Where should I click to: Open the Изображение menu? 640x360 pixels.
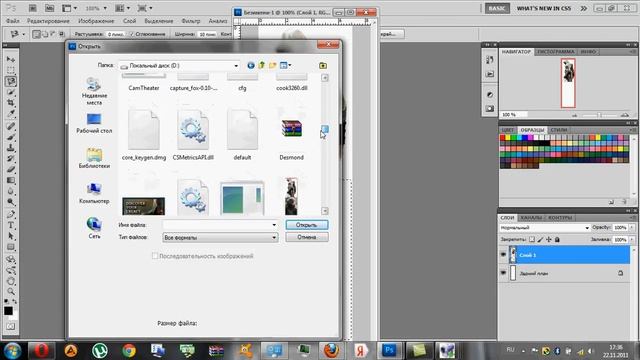pyautogui.click(x=96, y=21)
